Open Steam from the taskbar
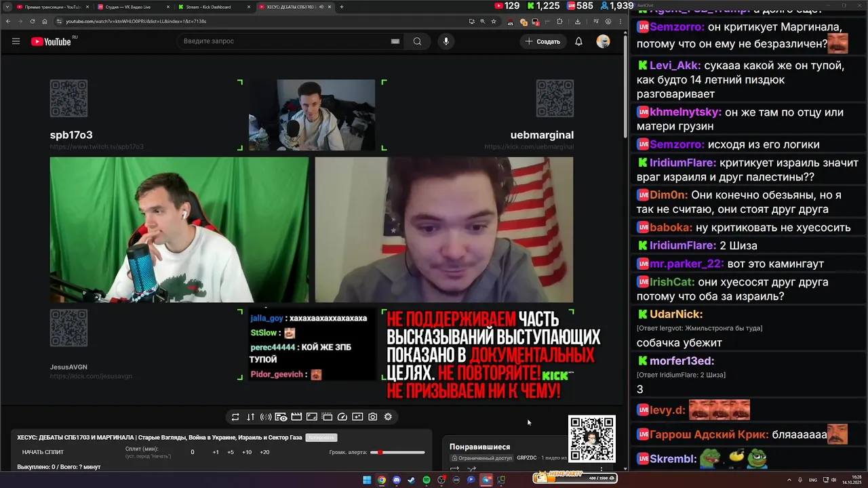Screen dimensions: 868x488 click(411, 480)
